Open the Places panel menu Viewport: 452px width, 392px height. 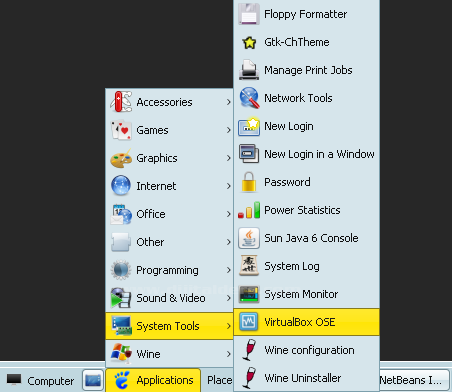pyautogui.click(x=219, y=380)
